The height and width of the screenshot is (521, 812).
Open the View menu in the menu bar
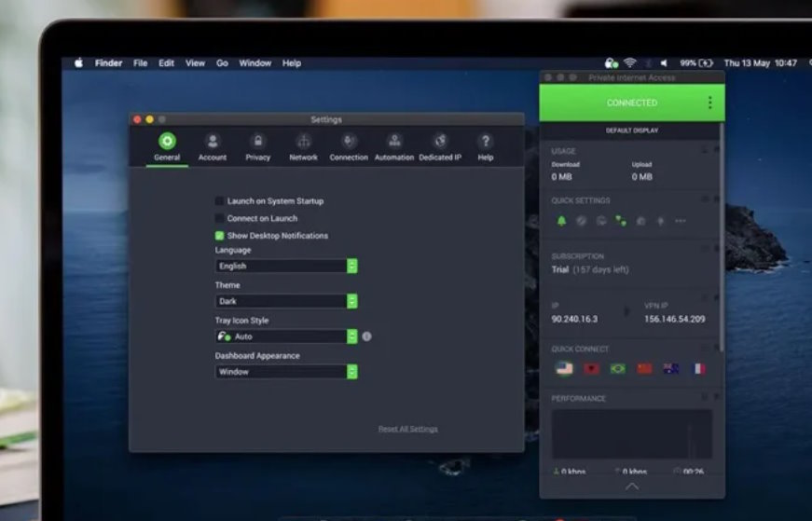195,63
